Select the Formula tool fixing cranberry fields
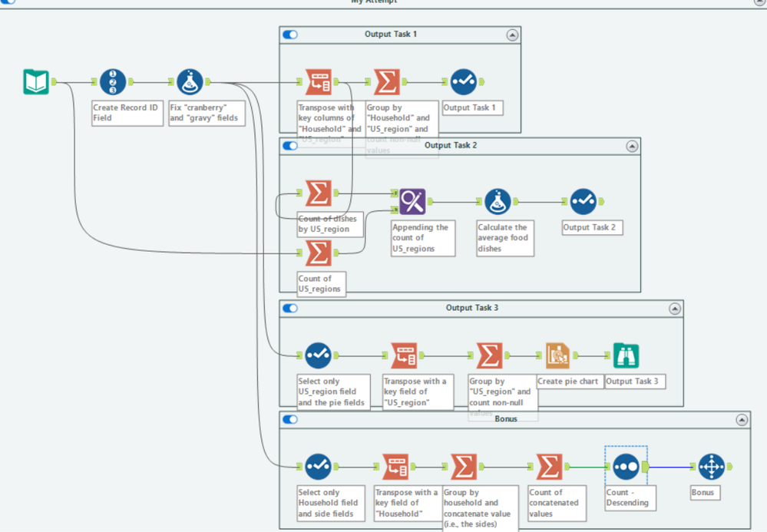 (x=190, y=81)
